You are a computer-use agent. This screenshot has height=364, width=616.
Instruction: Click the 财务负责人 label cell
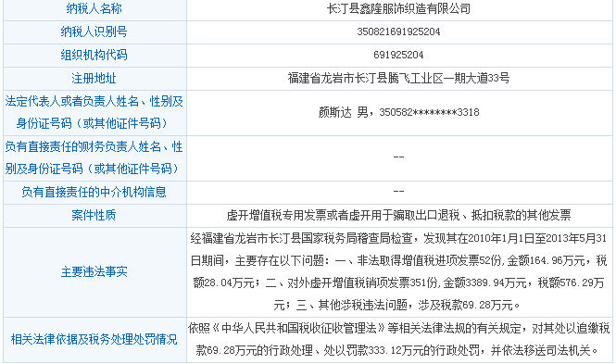[94, 157]
